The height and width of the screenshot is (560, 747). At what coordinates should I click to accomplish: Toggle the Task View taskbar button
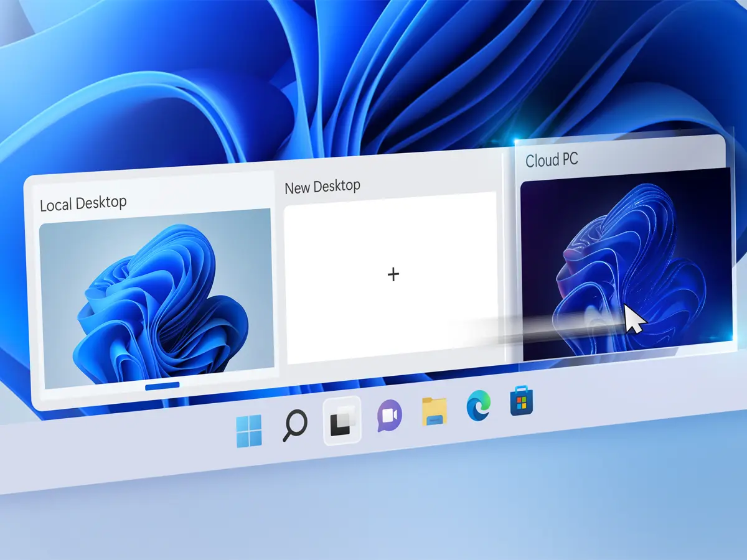click(342, 421)
